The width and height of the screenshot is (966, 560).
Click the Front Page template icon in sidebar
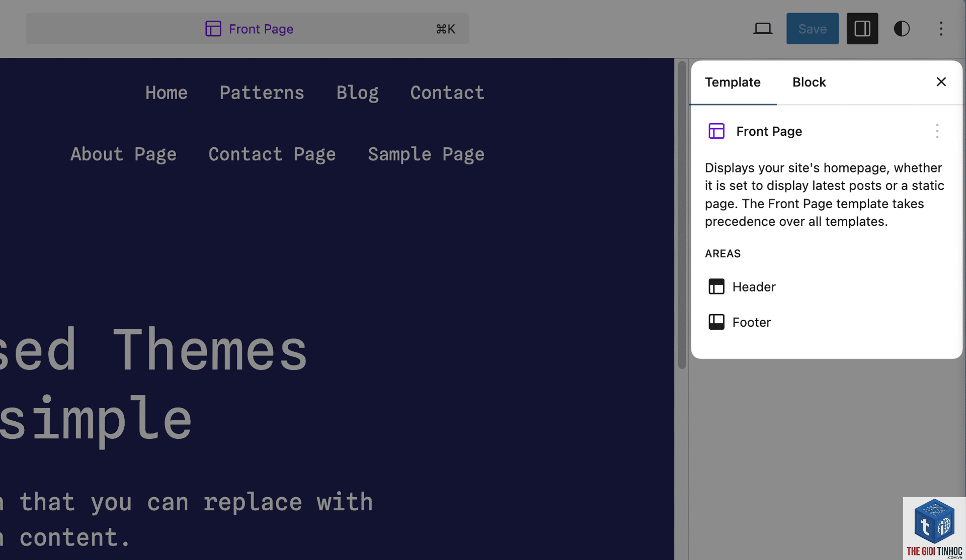(716, 131)
